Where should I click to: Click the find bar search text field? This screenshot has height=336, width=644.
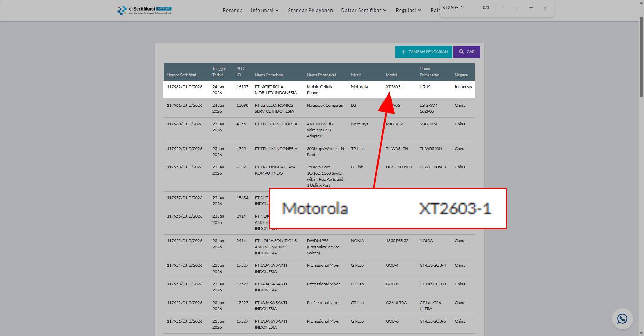click(459, 8)
